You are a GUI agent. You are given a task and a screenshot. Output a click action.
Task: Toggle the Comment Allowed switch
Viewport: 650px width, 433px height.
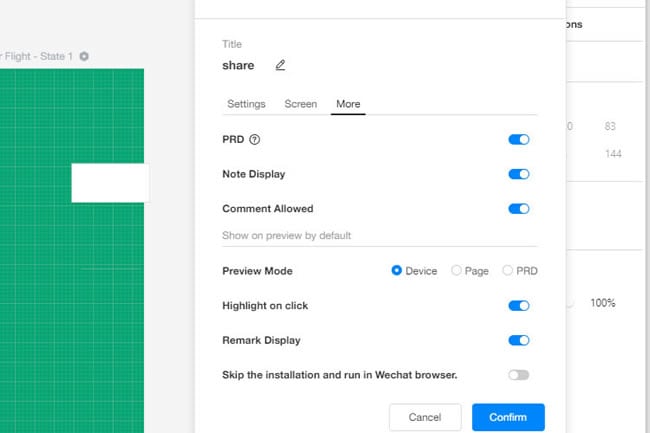click(x=519, y=208)
